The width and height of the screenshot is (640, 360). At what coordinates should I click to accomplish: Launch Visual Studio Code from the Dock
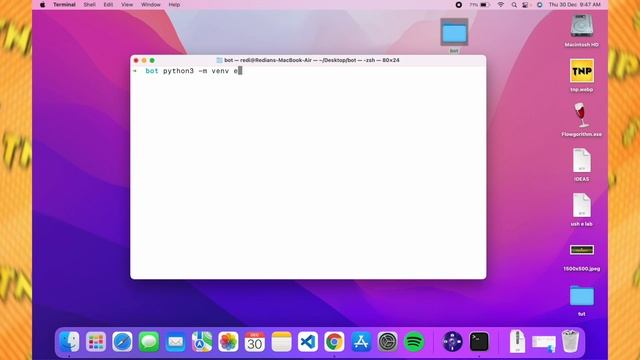point(308,342)
